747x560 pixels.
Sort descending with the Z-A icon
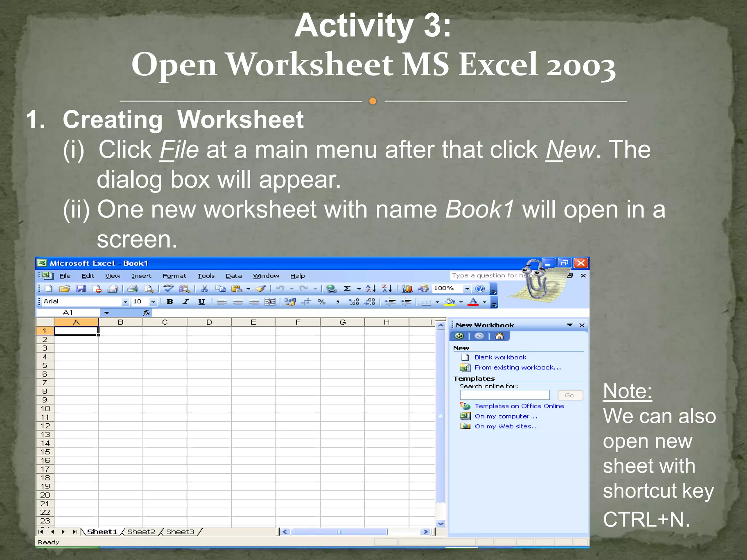click(387, 289)
